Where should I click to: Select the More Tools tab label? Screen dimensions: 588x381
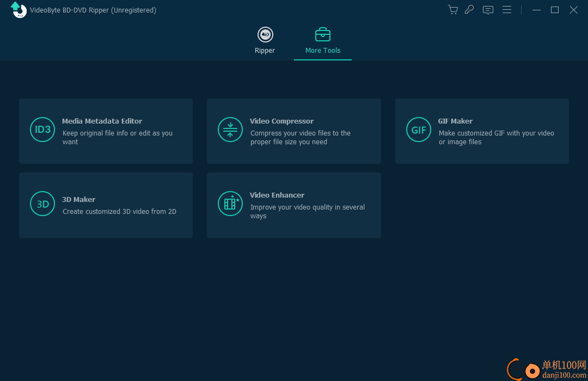point(323,50)
